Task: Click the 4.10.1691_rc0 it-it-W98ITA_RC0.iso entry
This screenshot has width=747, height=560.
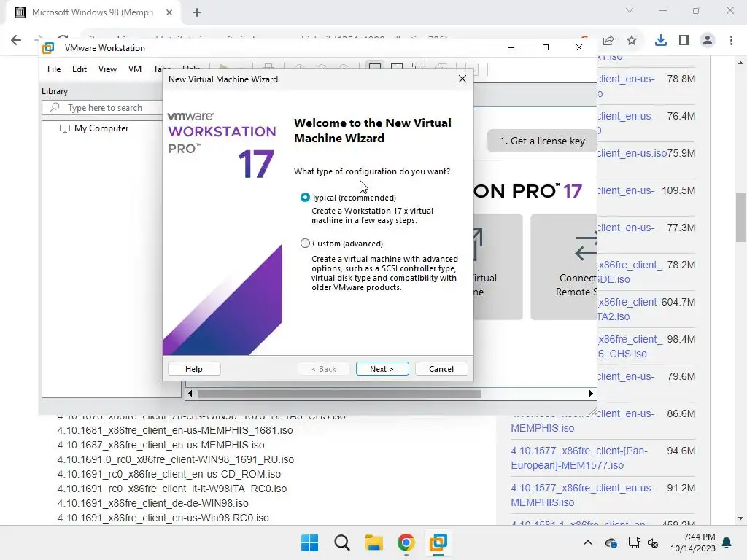Action: [x=172, y=489]
